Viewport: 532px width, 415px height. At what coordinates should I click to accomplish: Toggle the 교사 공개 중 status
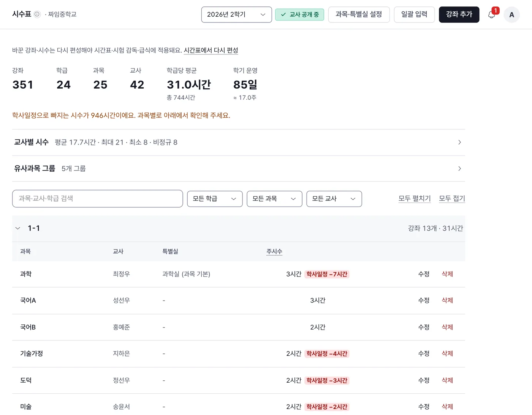pos(299,14)
